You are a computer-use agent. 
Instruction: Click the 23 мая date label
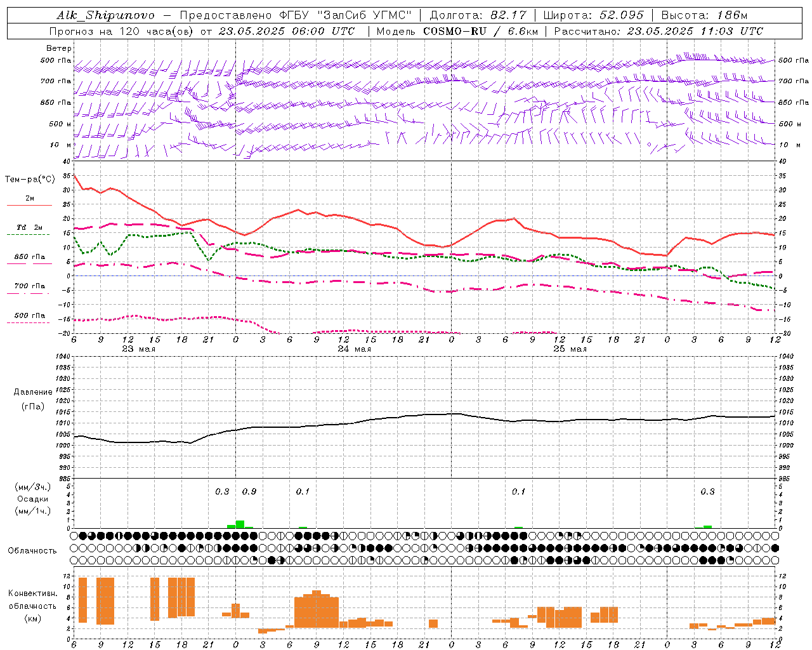click(x=138, y=349)
